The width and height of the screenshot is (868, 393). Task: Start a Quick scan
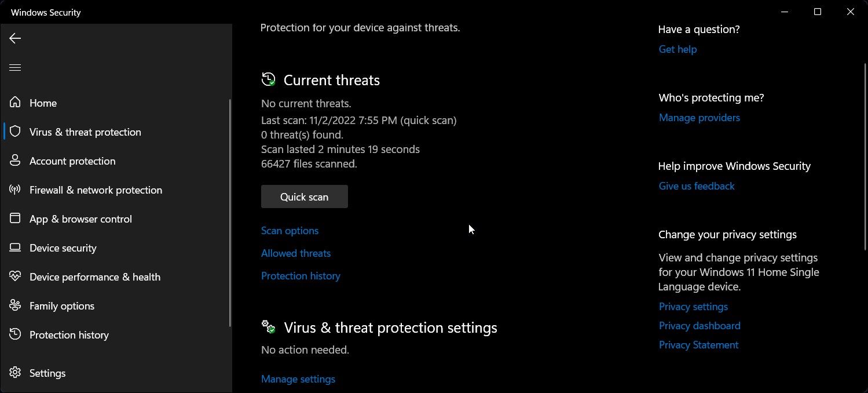(x=304, y=197)
